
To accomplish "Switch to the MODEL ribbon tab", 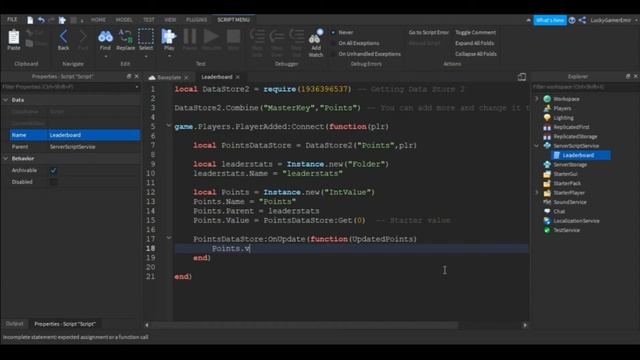I will [x=124, y=20].
